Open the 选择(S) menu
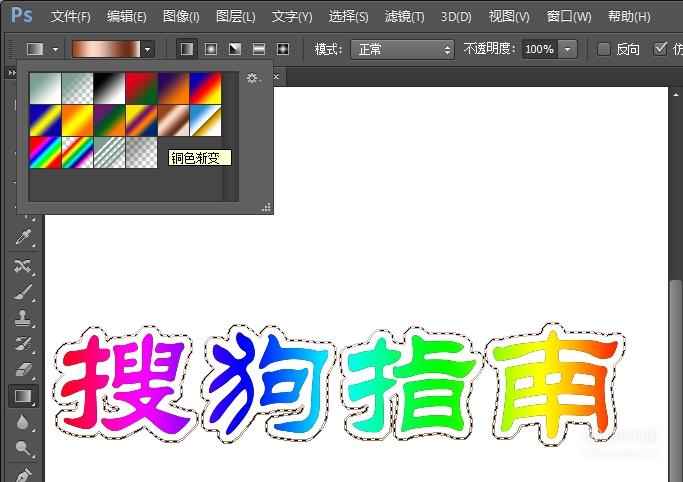Viewport: 683px width, 482px height. (x=348, y=17)
